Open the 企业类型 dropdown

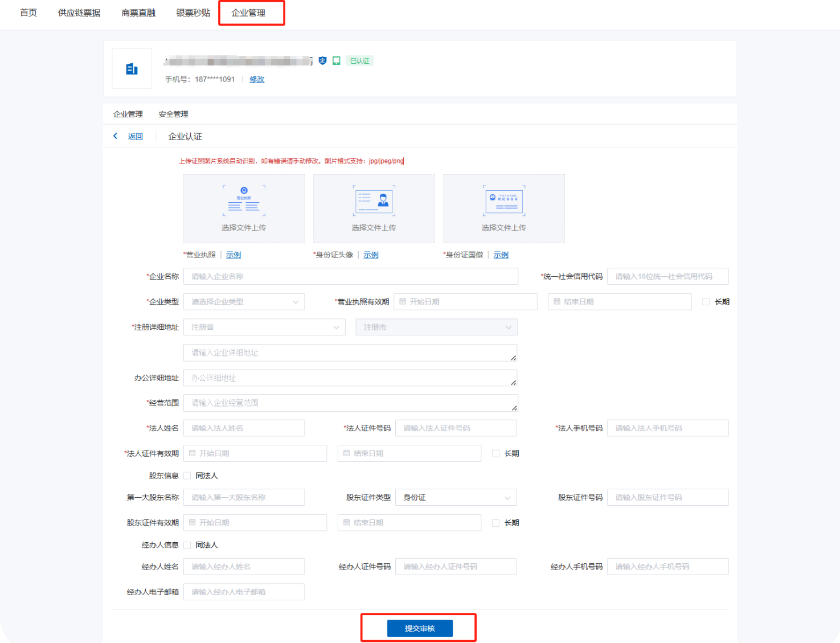point(244,302)
